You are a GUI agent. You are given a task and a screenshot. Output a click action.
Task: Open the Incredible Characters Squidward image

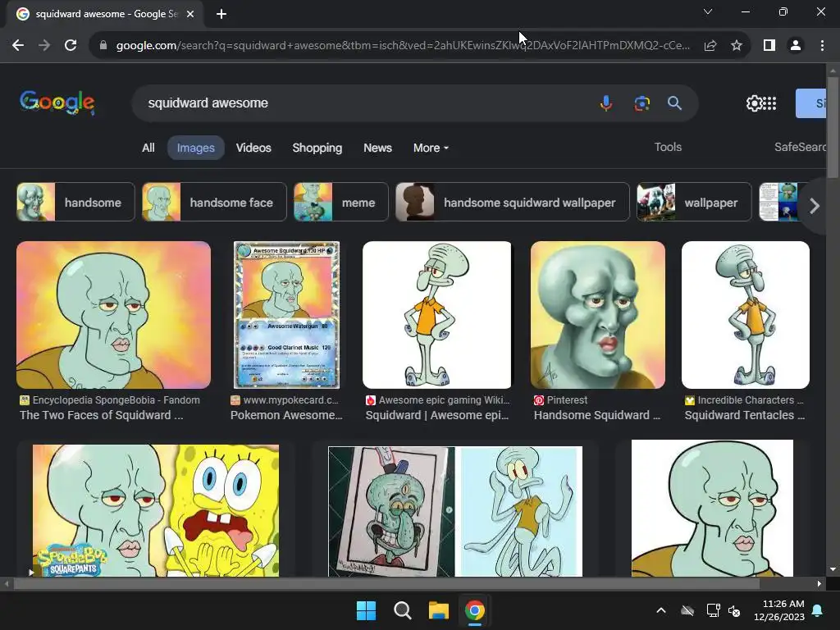coord(745,315)
